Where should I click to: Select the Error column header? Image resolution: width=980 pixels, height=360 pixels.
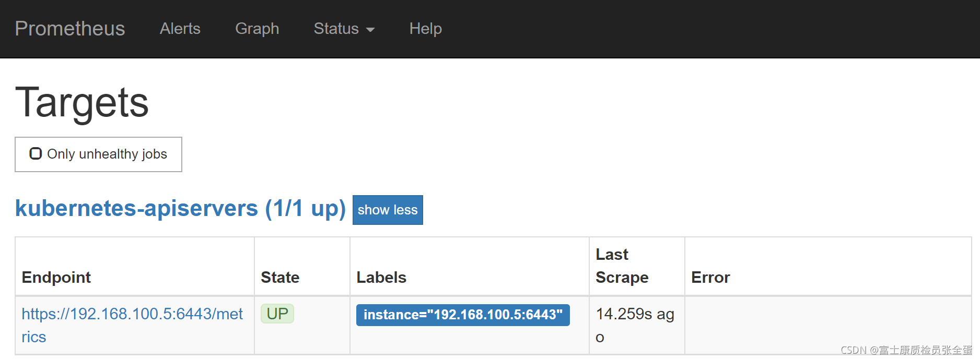710,277
